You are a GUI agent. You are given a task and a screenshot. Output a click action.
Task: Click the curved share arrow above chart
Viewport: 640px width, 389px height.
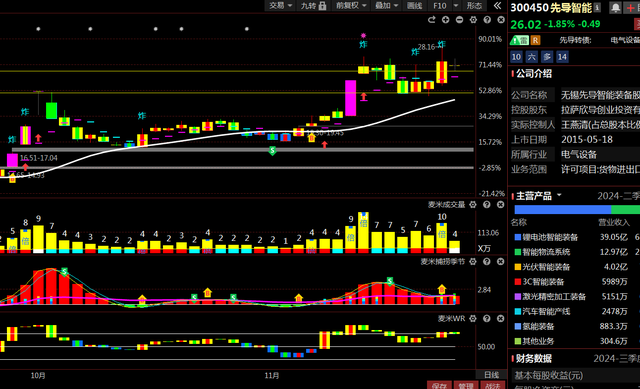click(x=431, y=20)
